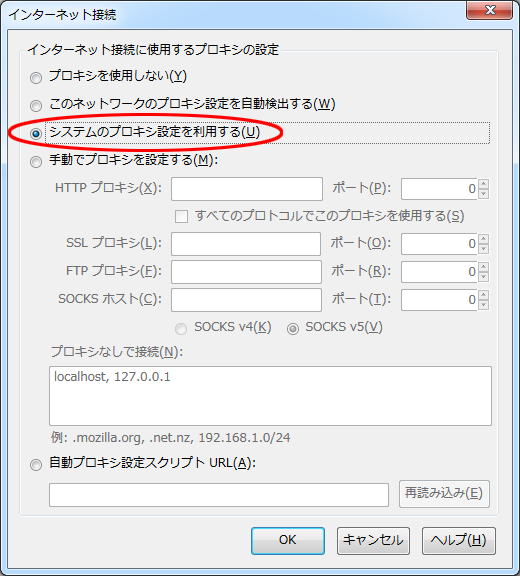The image size is (520, 576).
Task: Decrease SSL port with down arrow
Action: [x=484, y=249]
